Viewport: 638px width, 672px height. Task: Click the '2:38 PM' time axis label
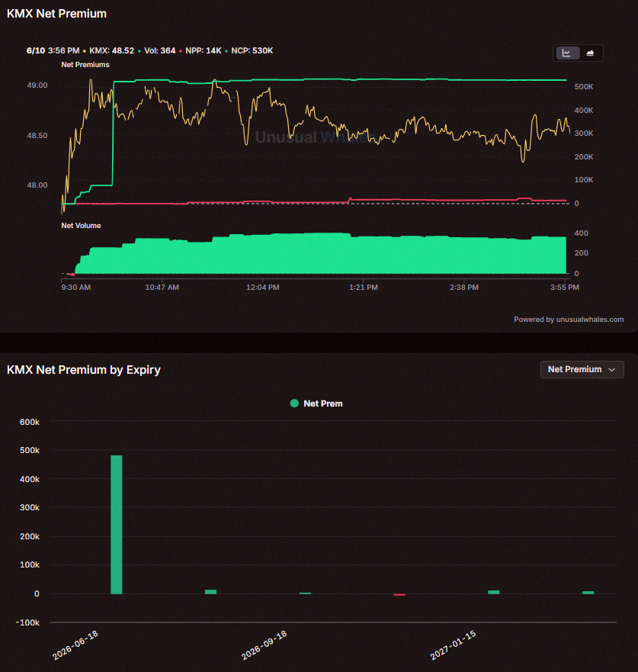pyautogui.click(x=464, y=287)
